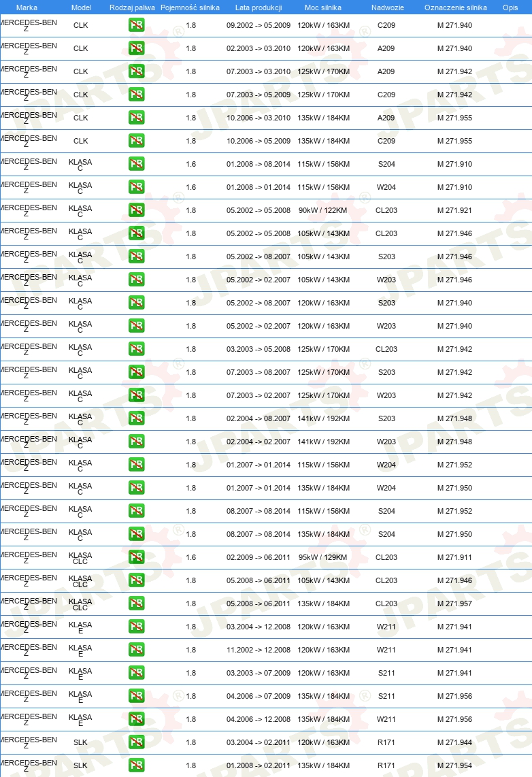
Task: Click fuel icon in S211 M 271.941 row
Action: pyautogui.click(x=136, y=672)
